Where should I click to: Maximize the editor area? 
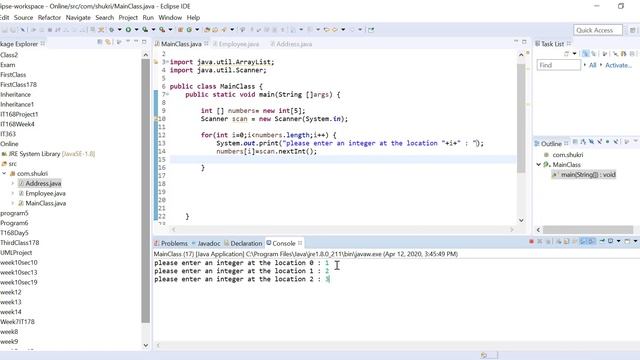(x=524, y=42)
